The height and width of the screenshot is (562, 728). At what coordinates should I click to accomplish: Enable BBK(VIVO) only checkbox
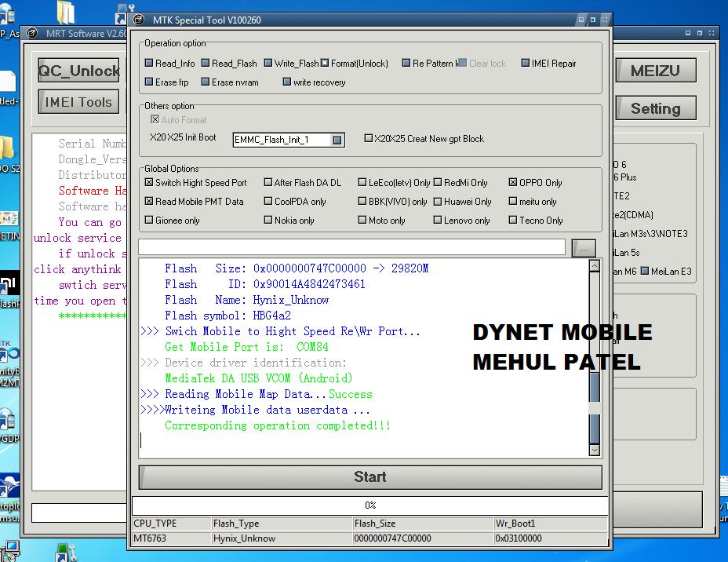coord(362,201)
